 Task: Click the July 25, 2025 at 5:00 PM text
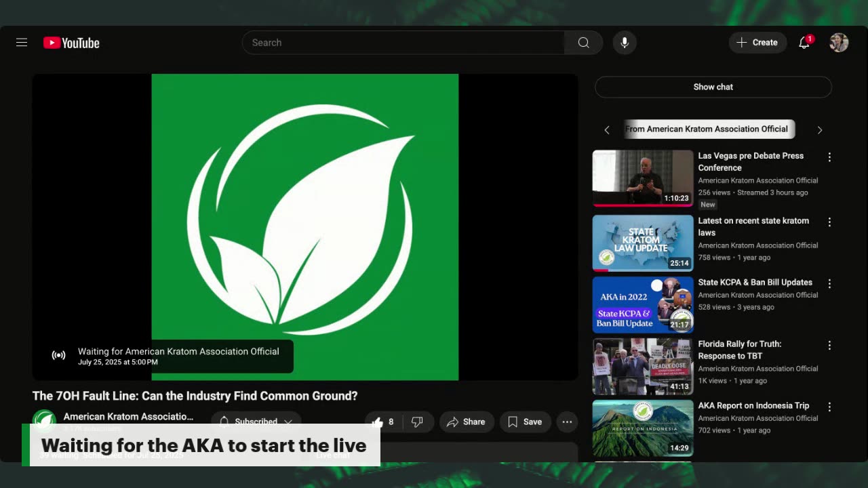[118, 362]
